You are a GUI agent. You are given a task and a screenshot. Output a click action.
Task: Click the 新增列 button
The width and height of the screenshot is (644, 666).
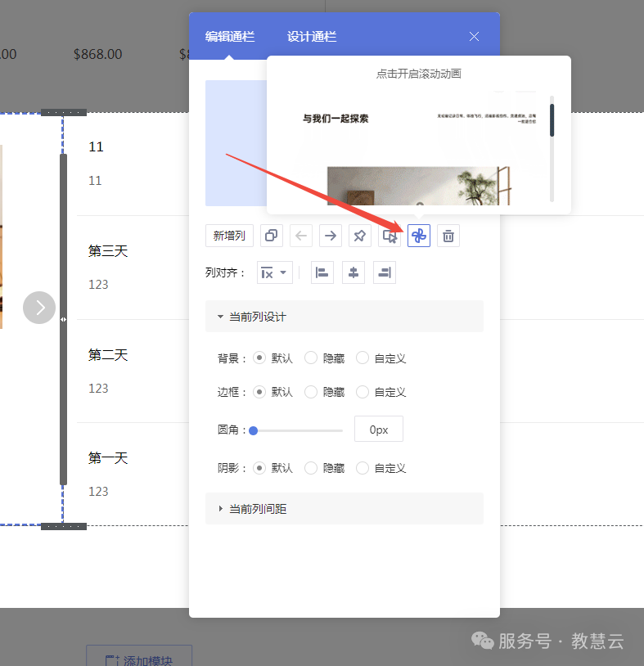[x=230, y=236]
